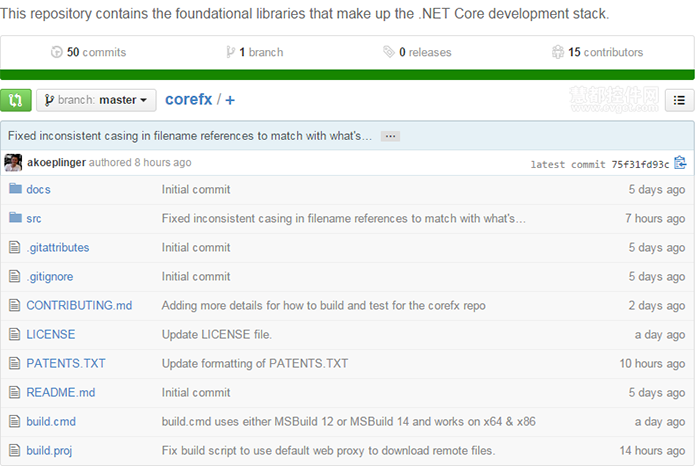Open the corefx repository root link
700x466 pixels.
coord(188,99)
